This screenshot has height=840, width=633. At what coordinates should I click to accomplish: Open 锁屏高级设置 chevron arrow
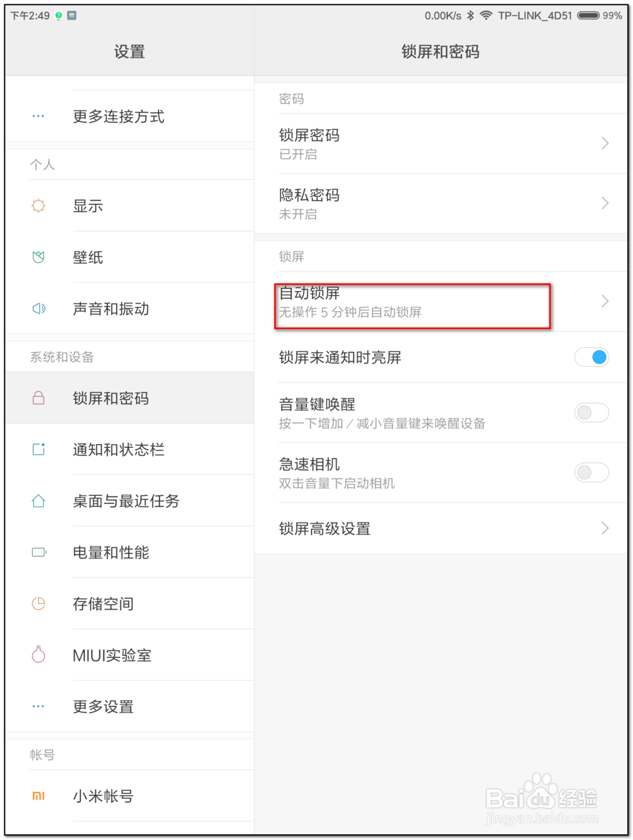tap(605, 528)
